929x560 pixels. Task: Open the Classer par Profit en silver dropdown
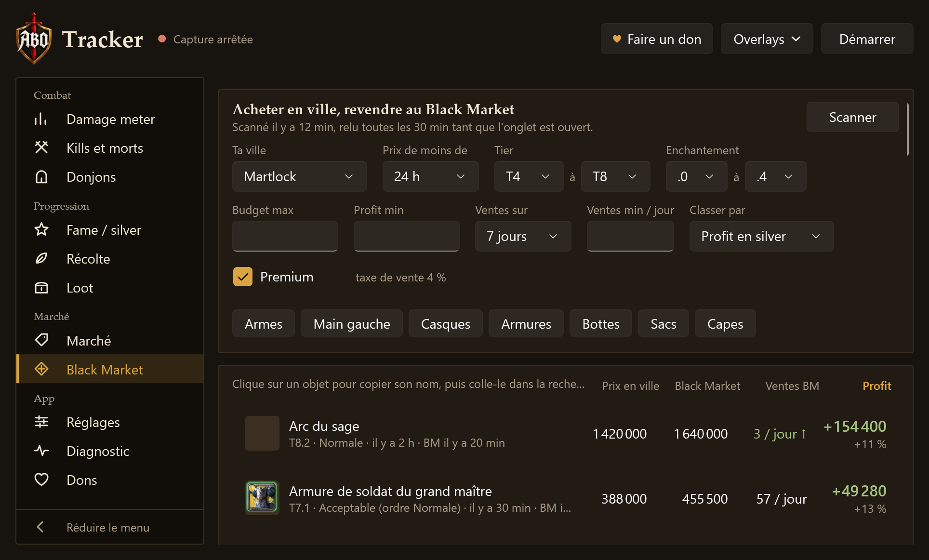[x=761, y=236]
